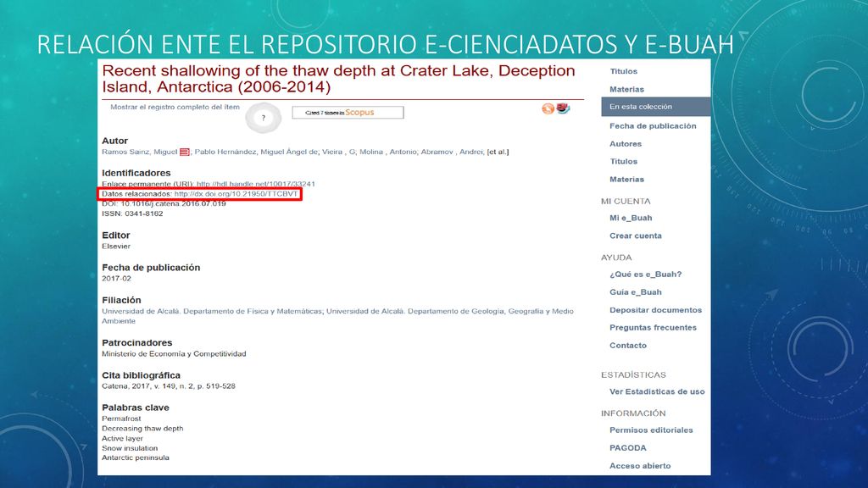868x488 pixels.
Task: Open the permanent handle URI link
Action: point(256,184)
